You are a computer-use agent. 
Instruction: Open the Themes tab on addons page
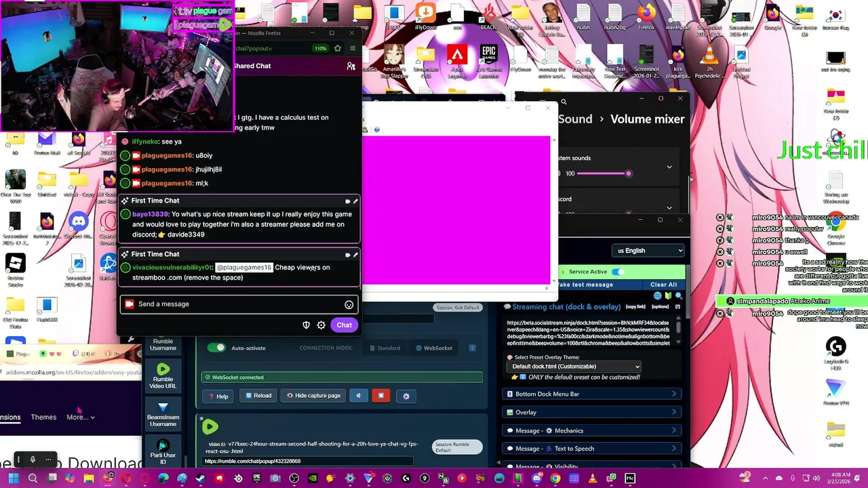pyautogui.click(x=43, y=418)
